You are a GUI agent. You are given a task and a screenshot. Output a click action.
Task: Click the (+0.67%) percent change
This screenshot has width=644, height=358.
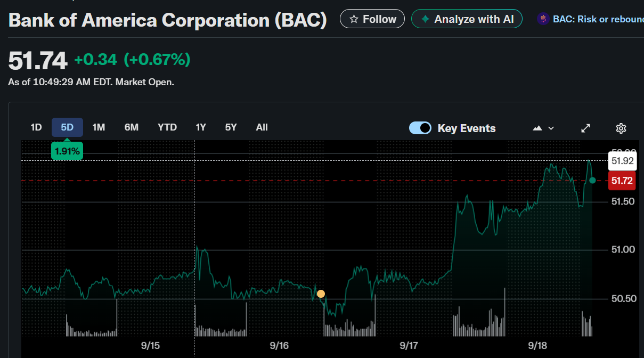(x=157, y=60)
